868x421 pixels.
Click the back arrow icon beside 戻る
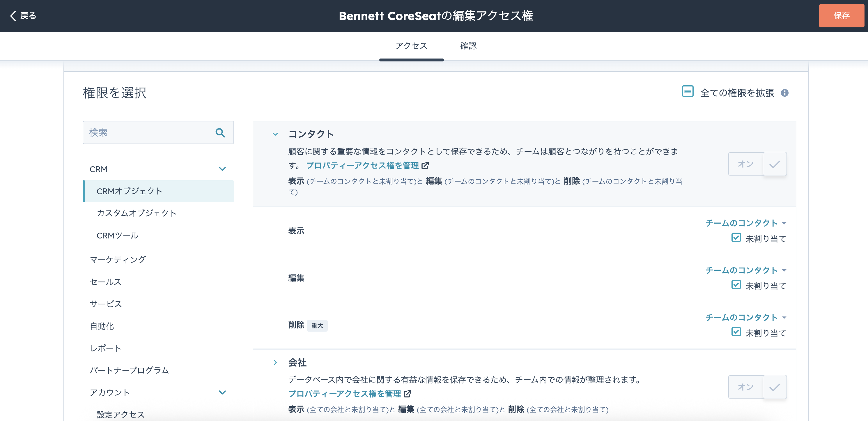tap(13, 16)
